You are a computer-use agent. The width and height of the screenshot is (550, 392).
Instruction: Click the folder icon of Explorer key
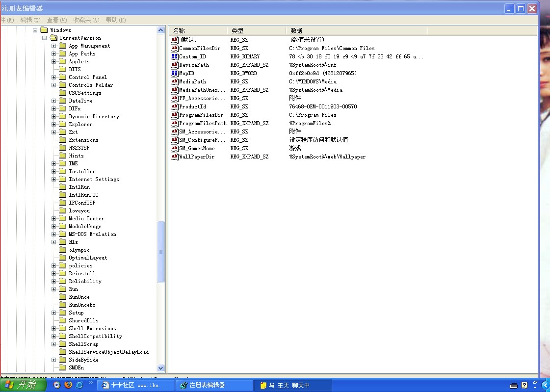click(62, 124)
